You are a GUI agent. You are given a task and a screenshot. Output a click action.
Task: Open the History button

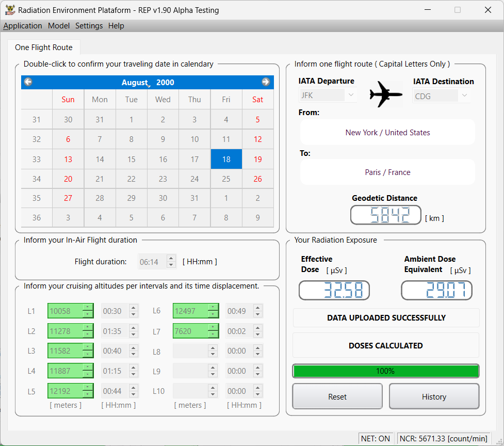tap(433, 396)
